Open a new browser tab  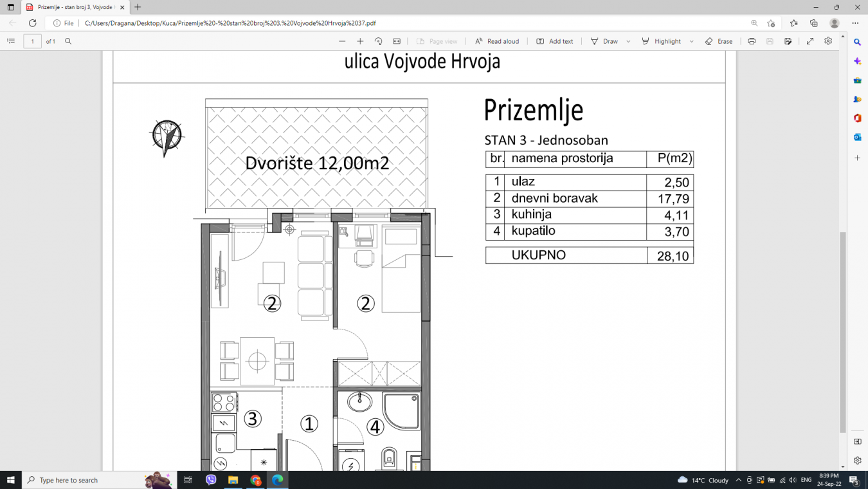click(138, 7)
